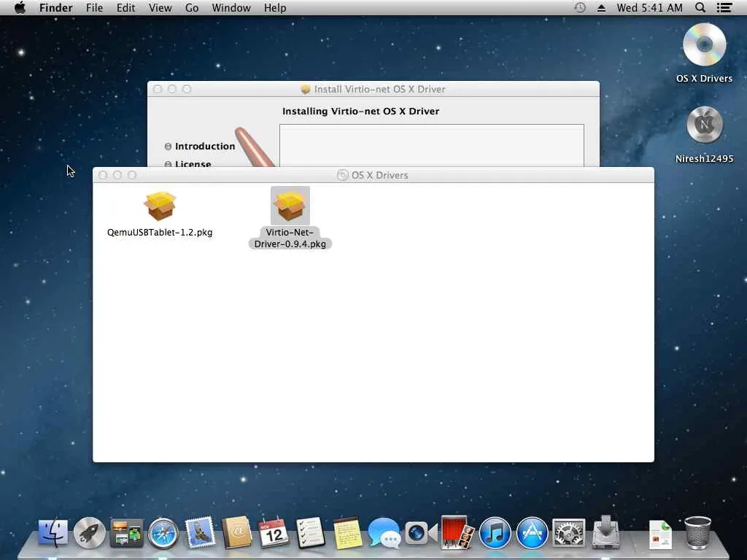Select the Virtio-Net-Driver-0.9.4.pkg package icon

290,206
